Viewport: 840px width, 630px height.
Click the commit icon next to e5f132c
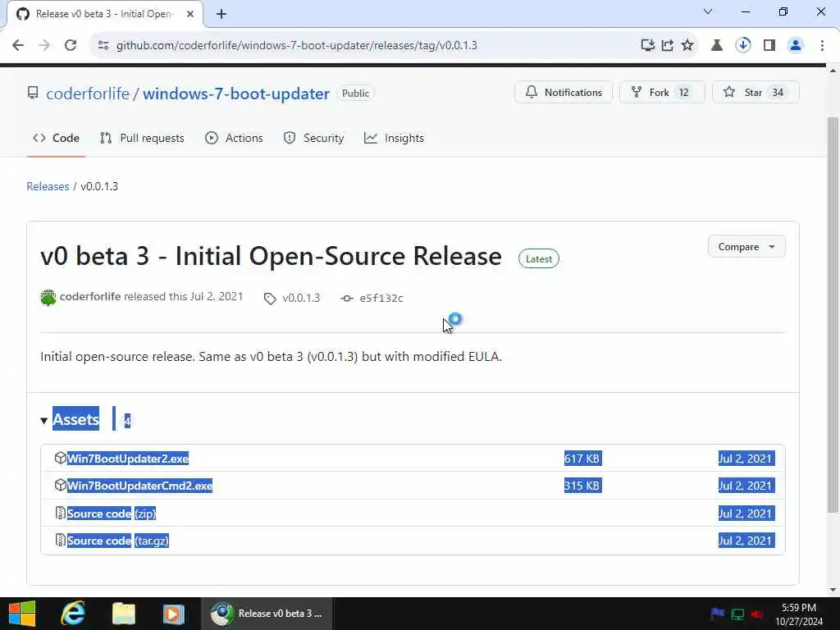pos(347,299)
